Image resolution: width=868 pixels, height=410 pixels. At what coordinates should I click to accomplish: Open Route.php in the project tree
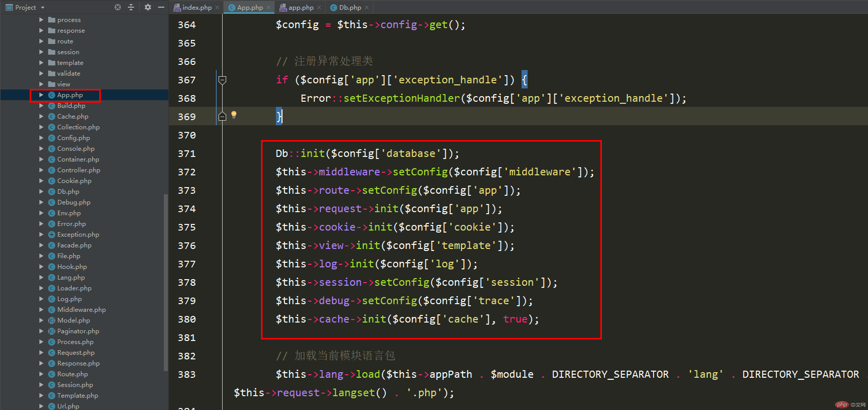[x=73, y=374]
